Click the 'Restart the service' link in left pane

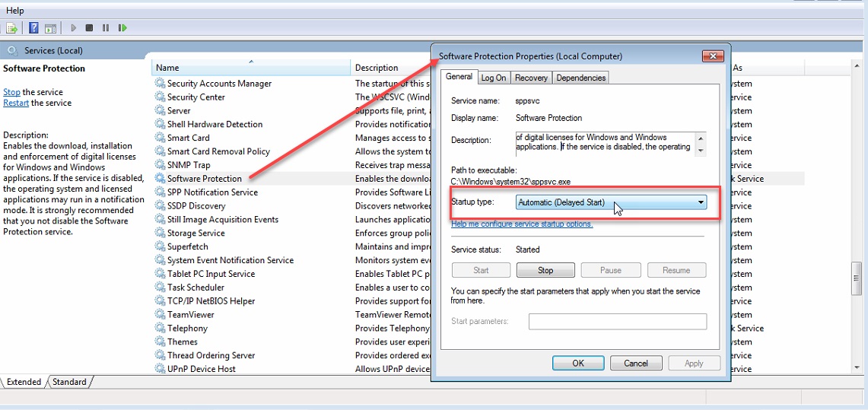(x=16, y=103)
